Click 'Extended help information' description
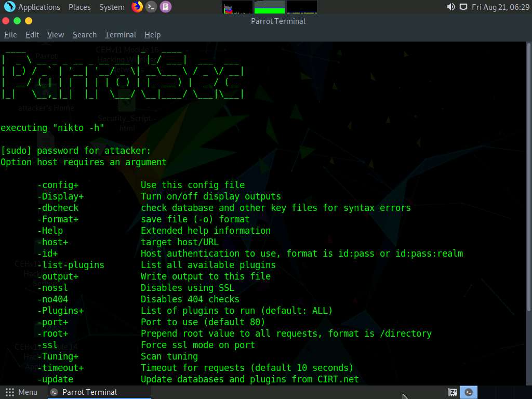Screen dimensions: 532x399 pyautogui.click(x=206, y=231)
